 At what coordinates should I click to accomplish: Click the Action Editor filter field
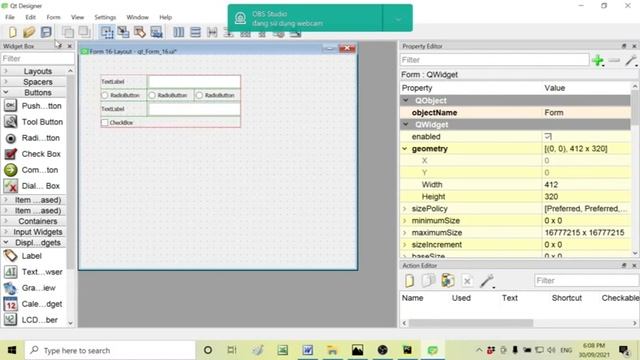coord(587,281)
